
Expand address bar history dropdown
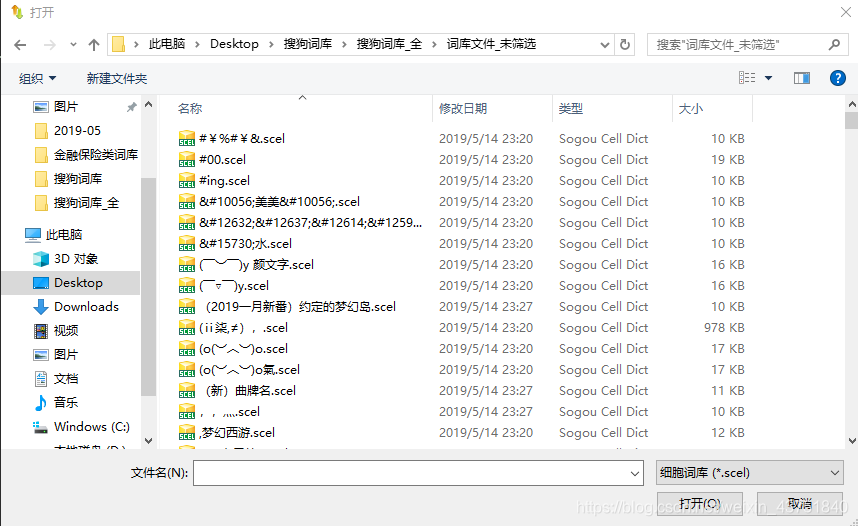point(605,44)
